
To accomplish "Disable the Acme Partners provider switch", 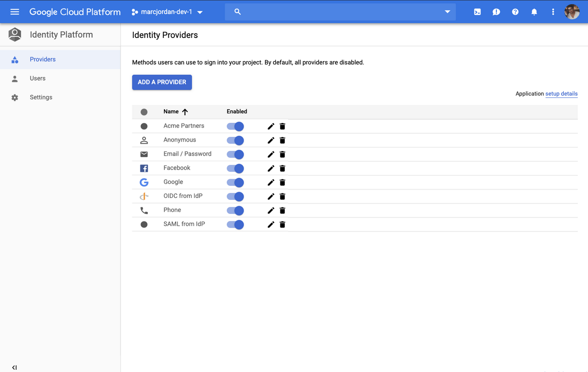I will click(235, 126).
